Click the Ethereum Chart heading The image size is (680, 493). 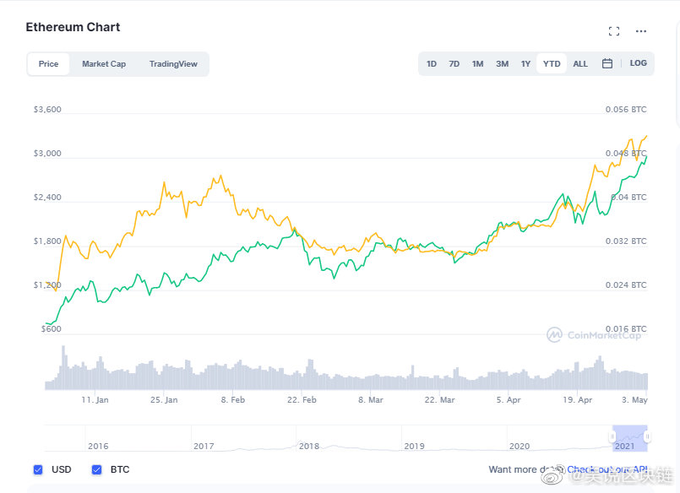(x=73, y=27)
